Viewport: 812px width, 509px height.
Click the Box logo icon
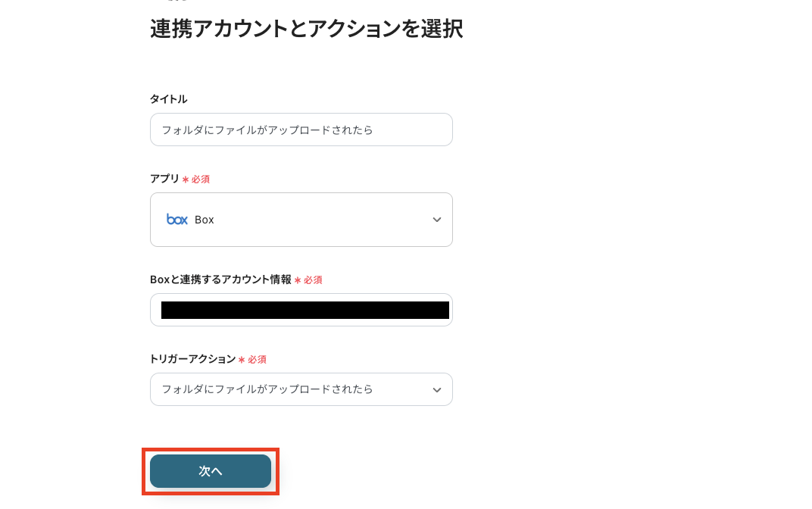tap(176, 220)
